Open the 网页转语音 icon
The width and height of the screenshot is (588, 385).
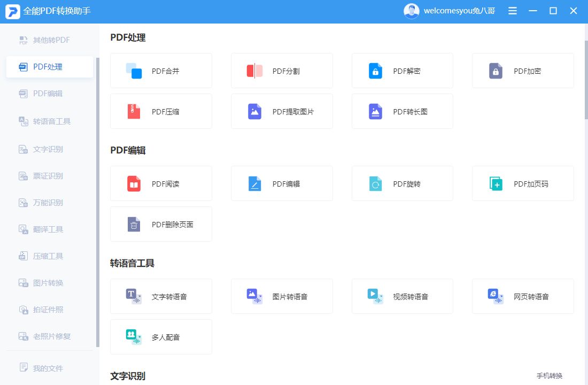pos(496,296)
